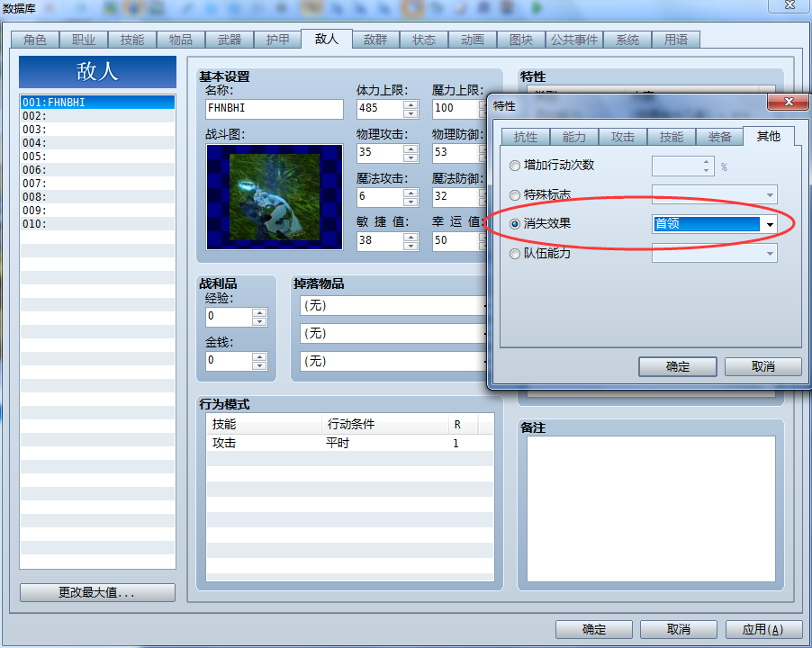The width and height of the screenshot is (812, 648).
Task: Open the 武器 tab
Action: coord(230,40)
